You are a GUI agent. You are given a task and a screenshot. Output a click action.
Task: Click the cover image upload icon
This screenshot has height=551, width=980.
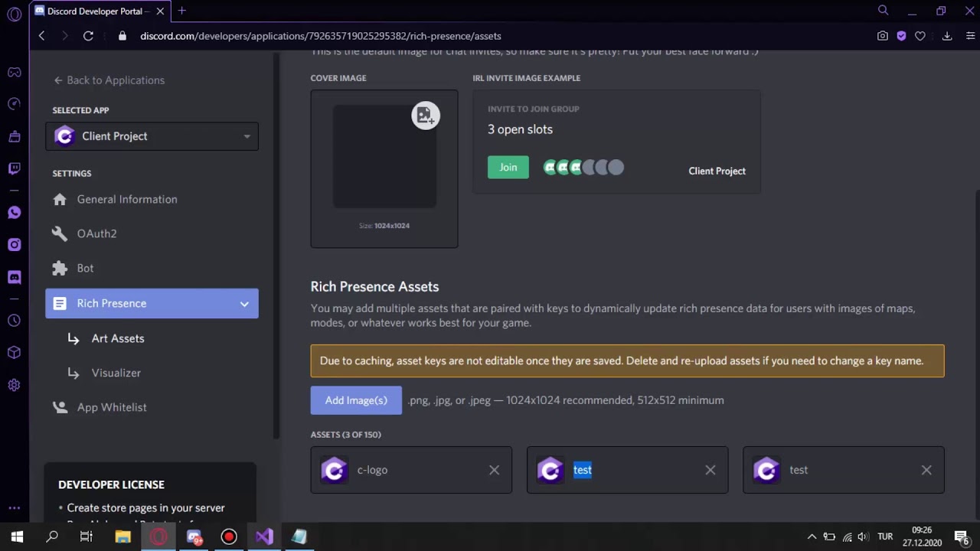[x=426, y=116]
